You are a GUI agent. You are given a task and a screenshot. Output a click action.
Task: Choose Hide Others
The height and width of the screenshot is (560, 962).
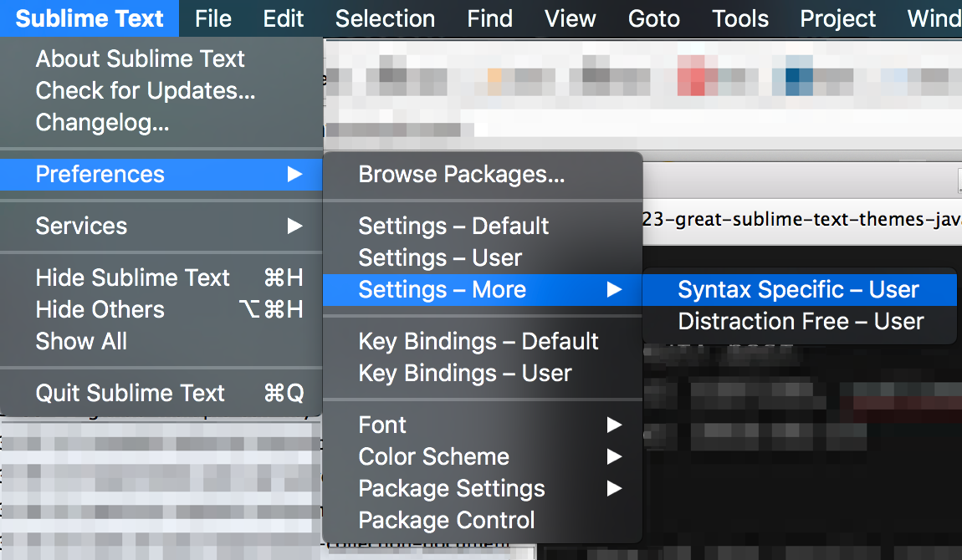pyautogui.click(x=161, y=309)
